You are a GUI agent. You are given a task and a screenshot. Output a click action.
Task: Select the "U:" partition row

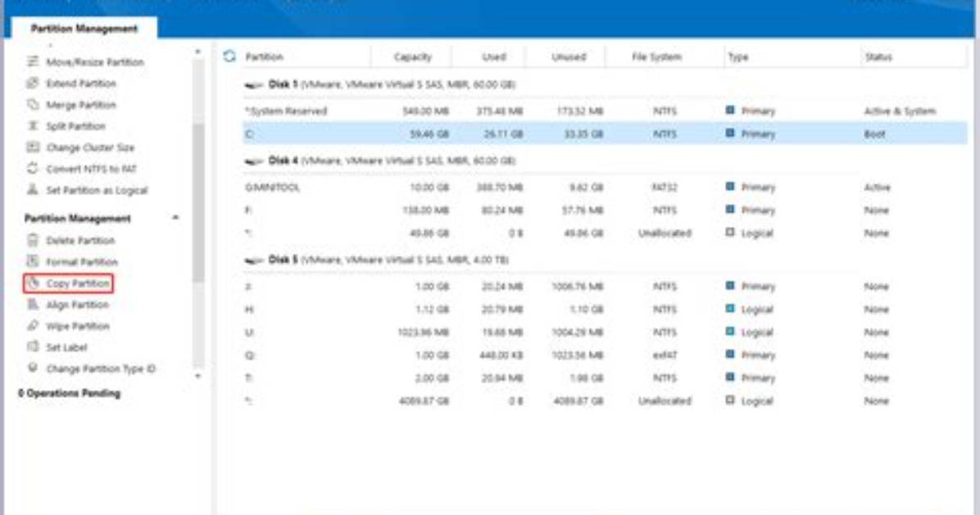(605, 332)
